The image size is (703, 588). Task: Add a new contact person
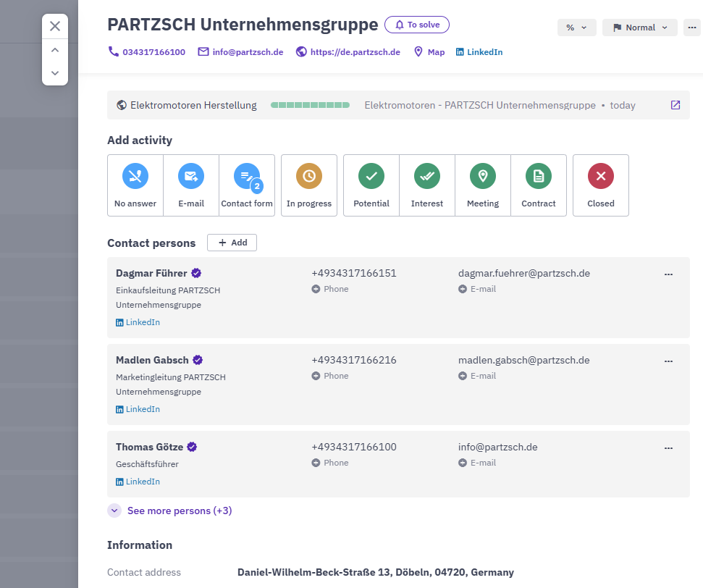coord(232,243)
